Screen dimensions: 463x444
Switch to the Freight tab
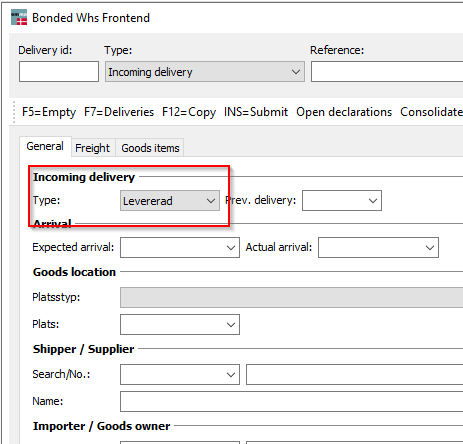92,148
